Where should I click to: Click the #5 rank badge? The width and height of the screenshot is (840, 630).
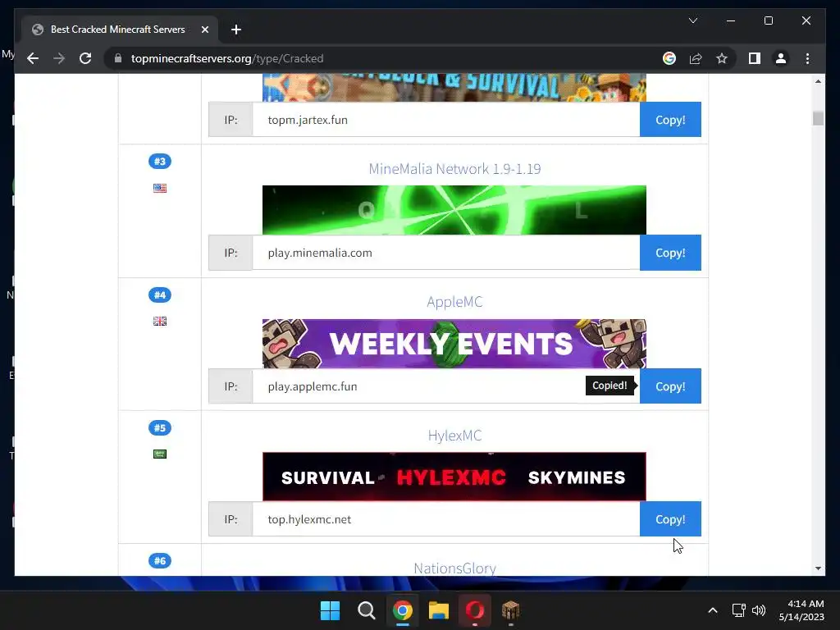[x=160, y=427]
